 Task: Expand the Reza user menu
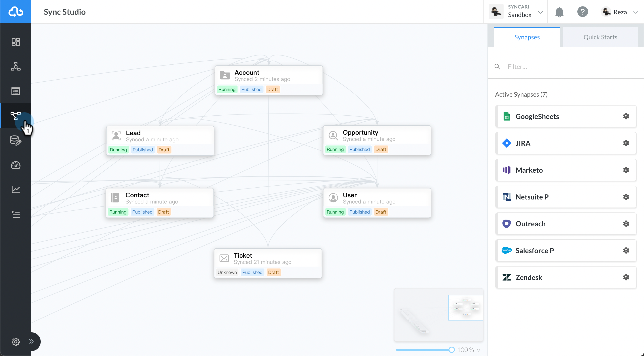click(x=636, y=12)
